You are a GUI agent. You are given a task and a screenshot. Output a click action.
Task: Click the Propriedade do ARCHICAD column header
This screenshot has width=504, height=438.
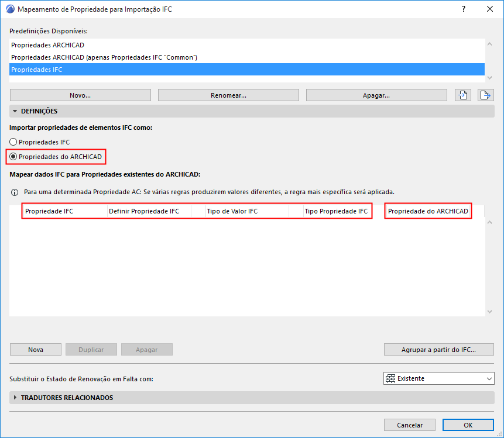click(428, 211)
